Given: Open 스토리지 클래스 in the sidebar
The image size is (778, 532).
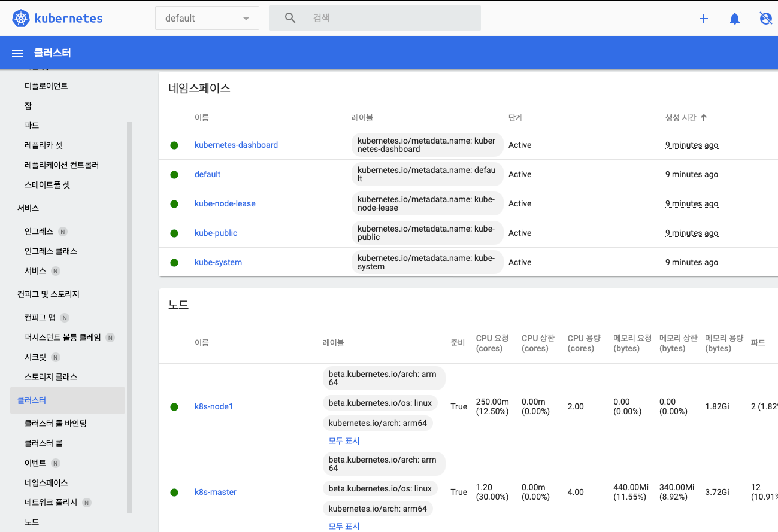Looking at the screenshot, I should pyautogui.click(x=51, y=377).
